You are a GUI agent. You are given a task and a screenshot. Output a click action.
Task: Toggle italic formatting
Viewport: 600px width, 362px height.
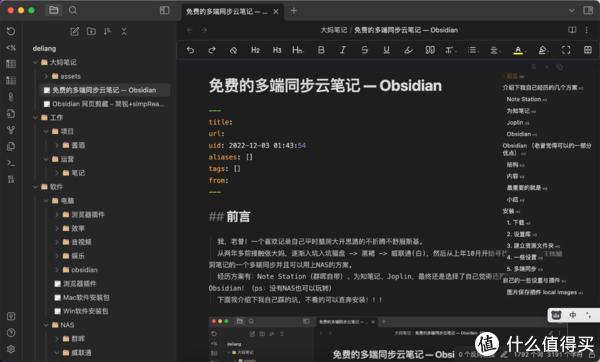coord(343,50)
